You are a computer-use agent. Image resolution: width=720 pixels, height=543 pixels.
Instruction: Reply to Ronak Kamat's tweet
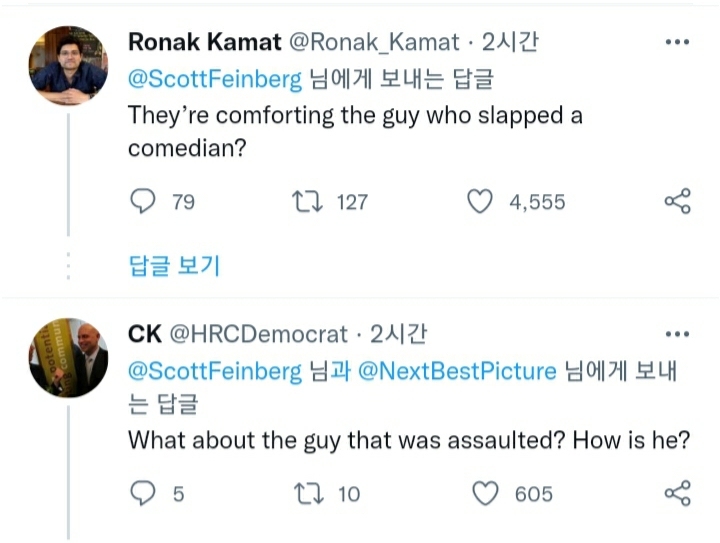coord(146,202)
